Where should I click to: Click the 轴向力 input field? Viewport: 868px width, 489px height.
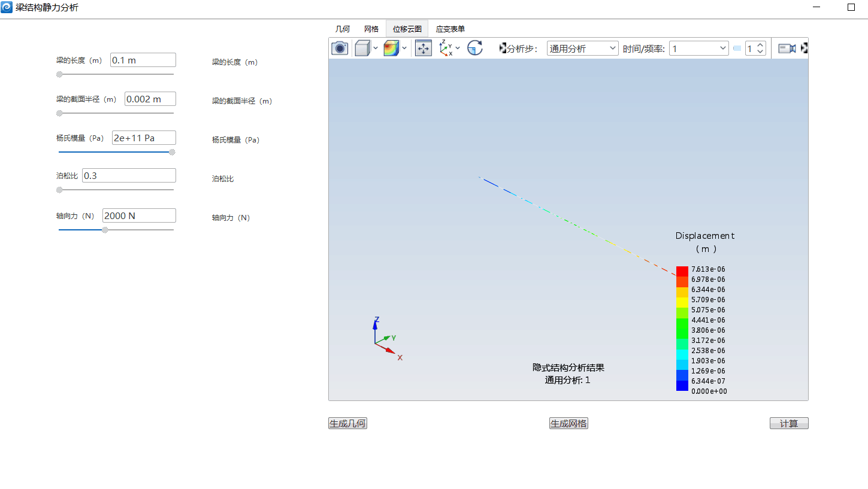tap(139, 215)
